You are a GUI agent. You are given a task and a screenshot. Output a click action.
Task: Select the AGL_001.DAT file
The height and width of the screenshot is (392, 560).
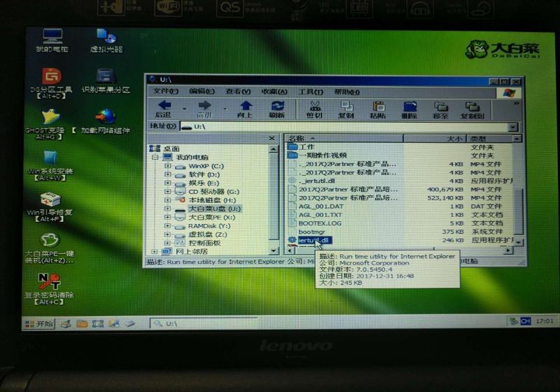pos(321,206)
